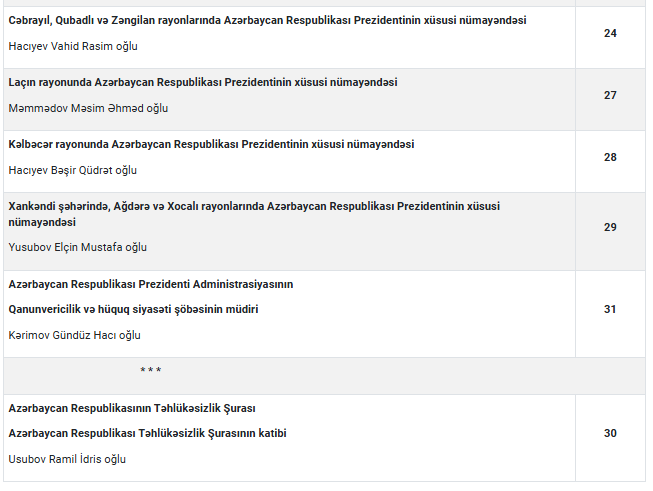Select the Xankəndi şəhərində, Ağdərə və Xocalı heading

pos(254,214)
